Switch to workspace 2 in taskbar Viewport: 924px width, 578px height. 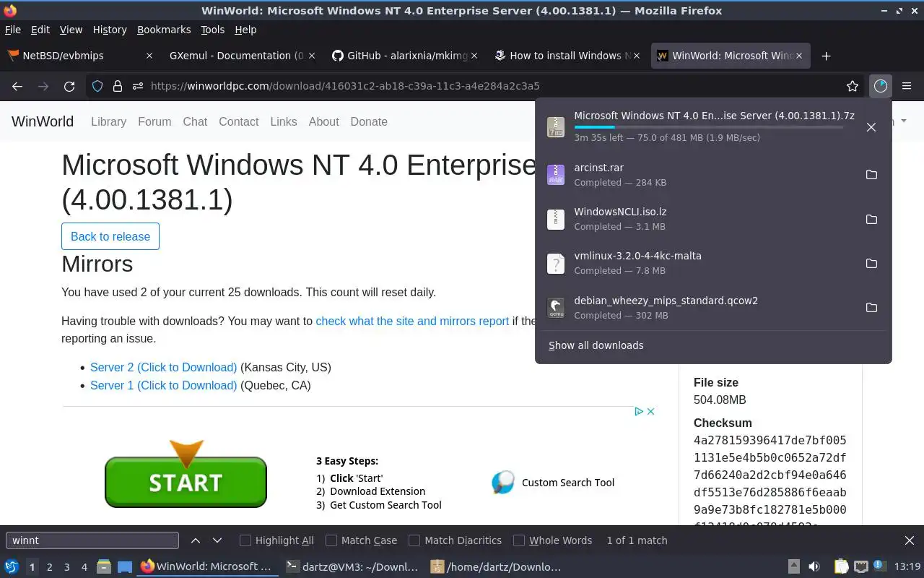pos(50,566)
